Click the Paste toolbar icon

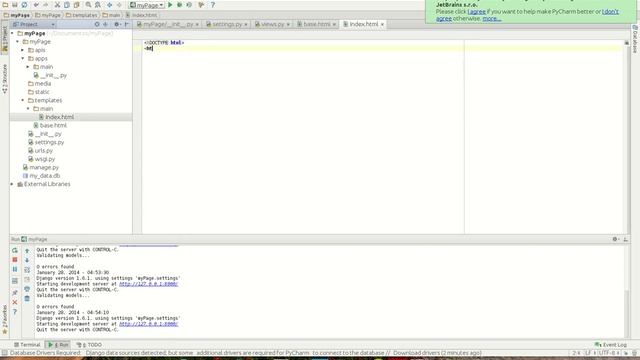tap(77, 5)
